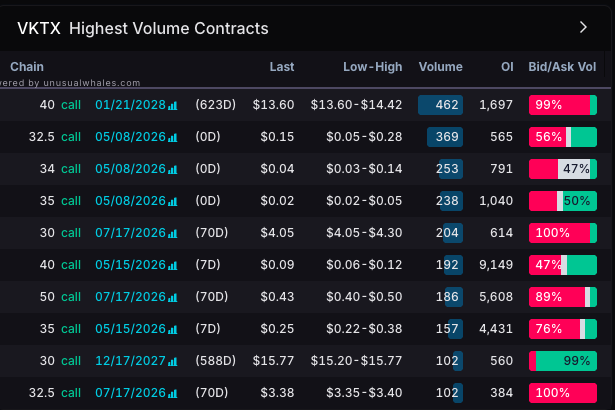
Task: Click the $4.05 last price
Action: [277, 233]
